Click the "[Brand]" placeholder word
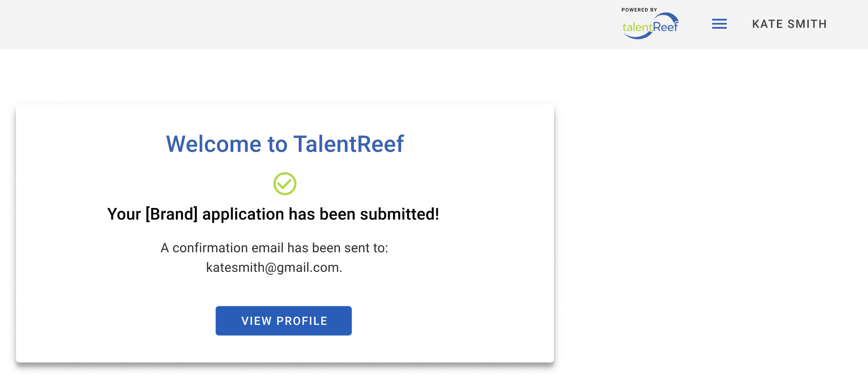 click(172, 214)
